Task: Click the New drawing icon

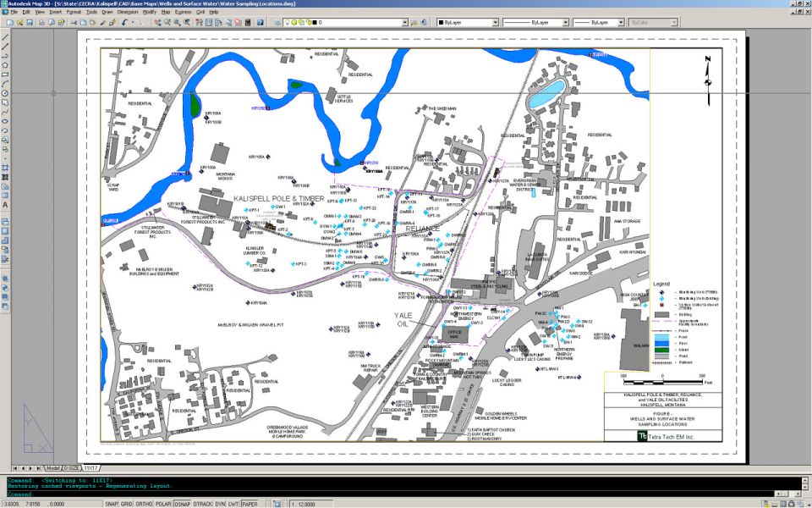Action: click(x=10, y=23)
